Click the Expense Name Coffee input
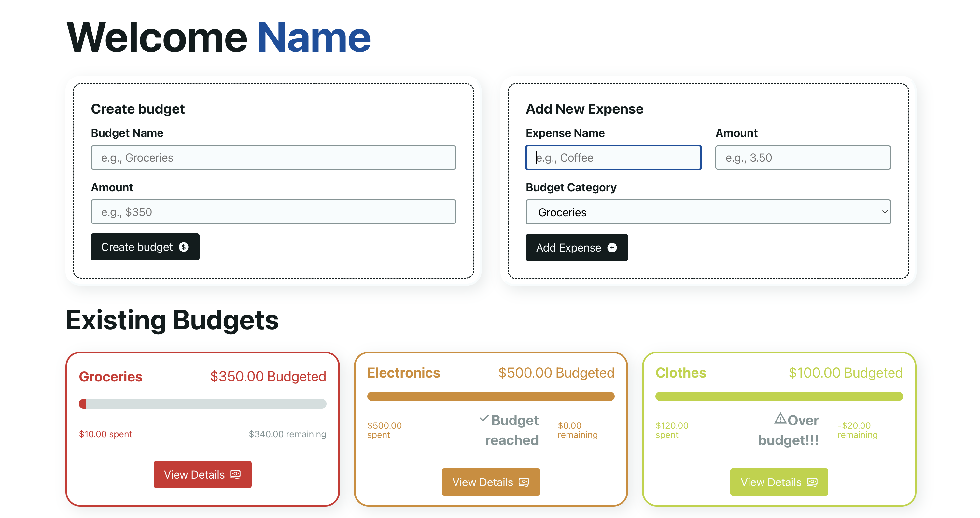 pos(613,158)
